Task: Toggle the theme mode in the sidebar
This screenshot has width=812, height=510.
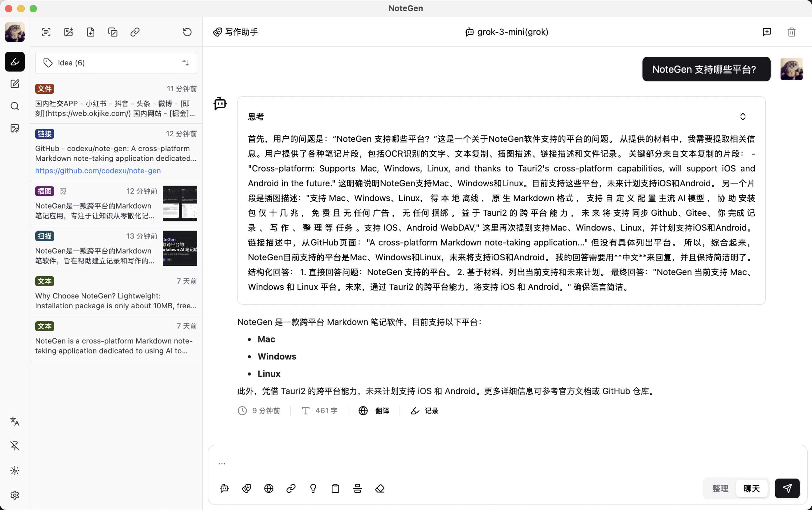Action: click(14, 471)
